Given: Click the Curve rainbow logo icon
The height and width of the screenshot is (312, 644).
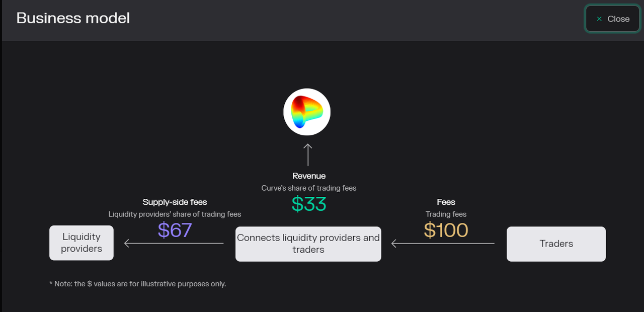Looking at the screenshot, I should [307, 112].
